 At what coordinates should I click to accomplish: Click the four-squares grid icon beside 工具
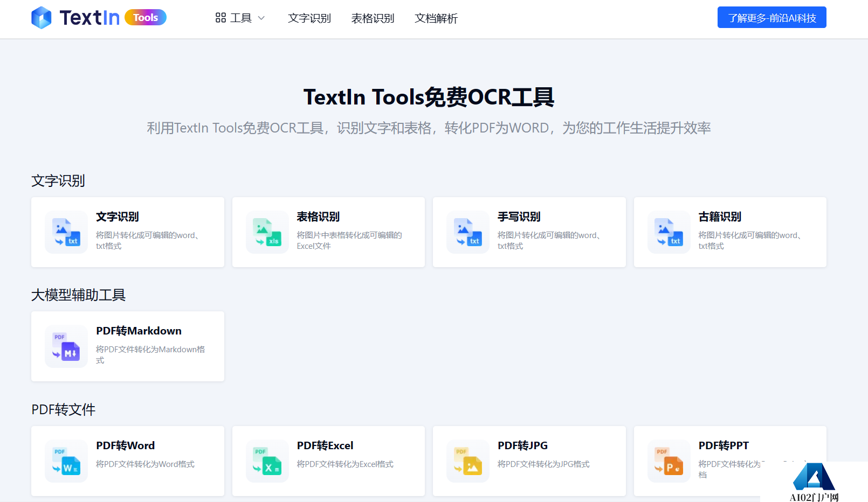(221, 18)
